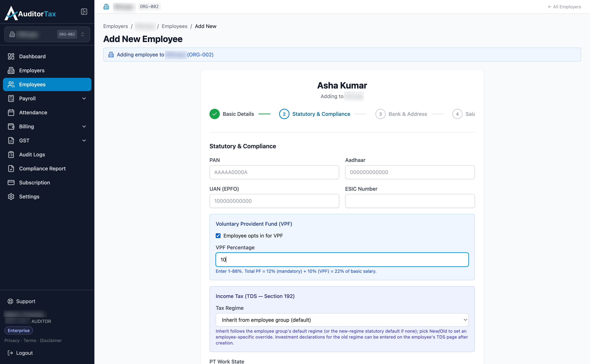590x364 pixels.
Task: Open Dashboard from the sidebar
Action: [47, 56]
